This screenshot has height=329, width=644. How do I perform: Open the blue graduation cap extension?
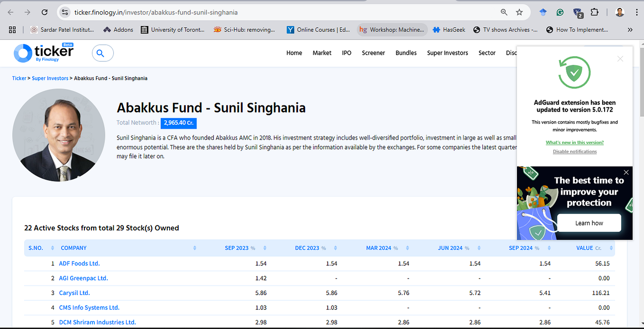click(543, 12)
